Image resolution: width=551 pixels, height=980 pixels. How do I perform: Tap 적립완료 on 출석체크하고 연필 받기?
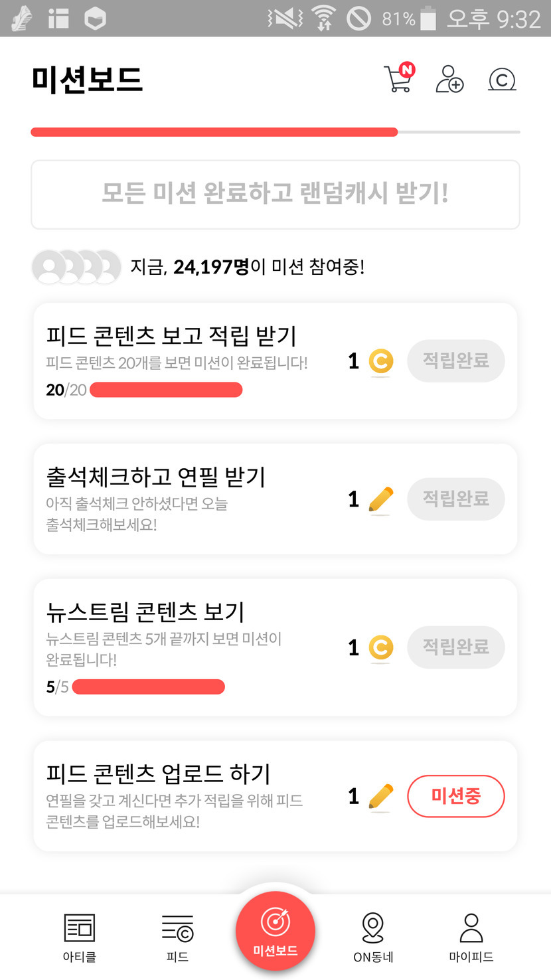(455, 499)
